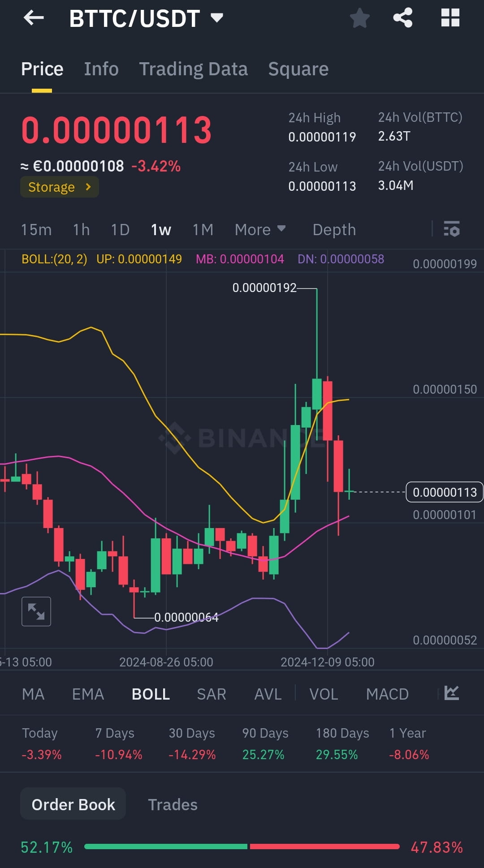This screenshot has height=868, width=484.
Task: Tap the current price label 0.00000113 on axis
Action: (445, 492)
